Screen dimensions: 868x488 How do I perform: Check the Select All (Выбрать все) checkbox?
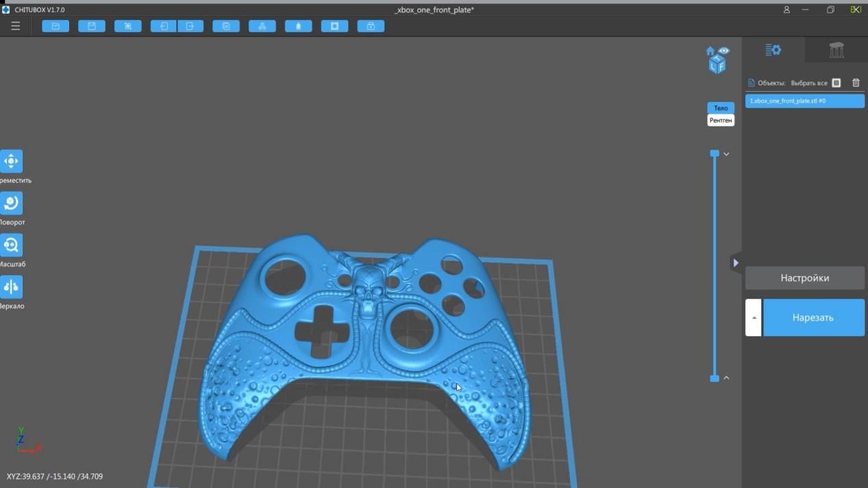click(x=836, y=83)
